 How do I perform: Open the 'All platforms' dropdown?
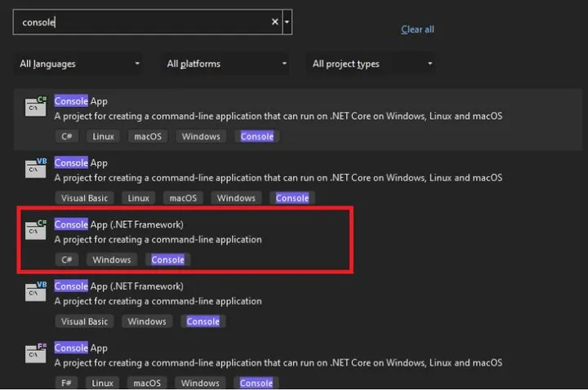225,64
